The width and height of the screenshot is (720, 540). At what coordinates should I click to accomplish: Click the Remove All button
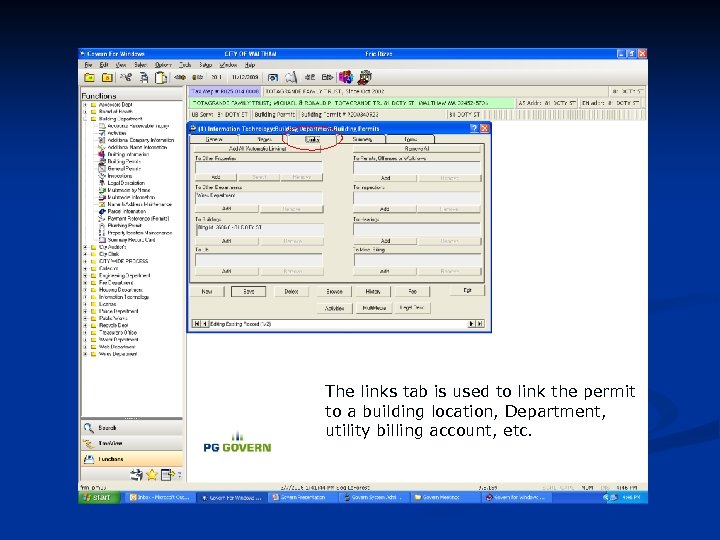pos(417,149)
